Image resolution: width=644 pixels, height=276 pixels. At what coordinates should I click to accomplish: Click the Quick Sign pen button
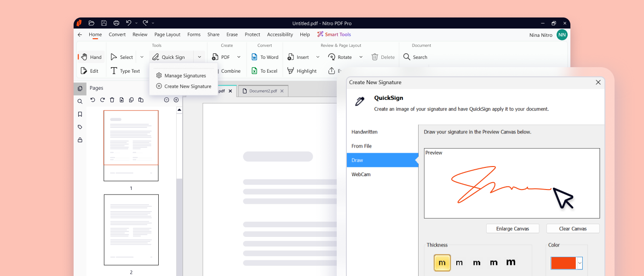point(169,57)
